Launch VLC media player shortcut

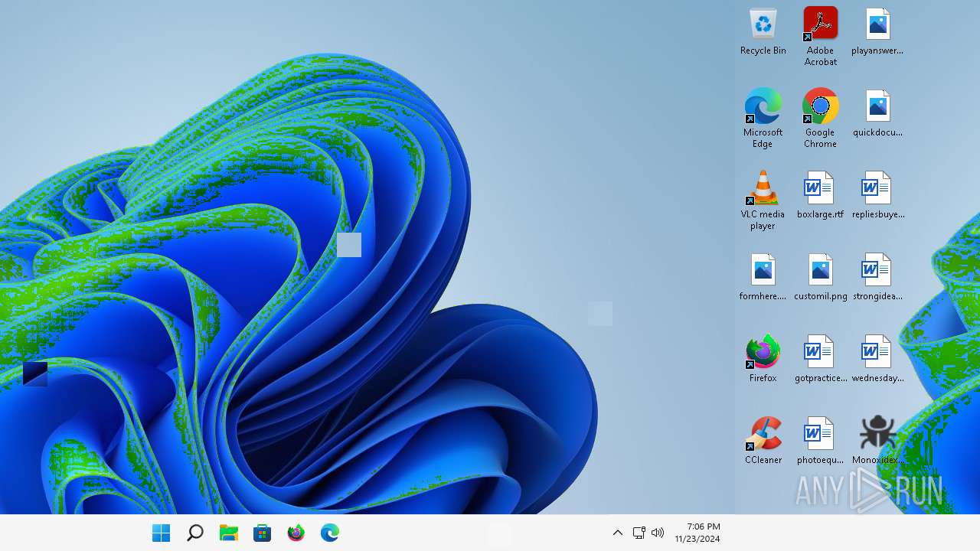tap(763, 201)
